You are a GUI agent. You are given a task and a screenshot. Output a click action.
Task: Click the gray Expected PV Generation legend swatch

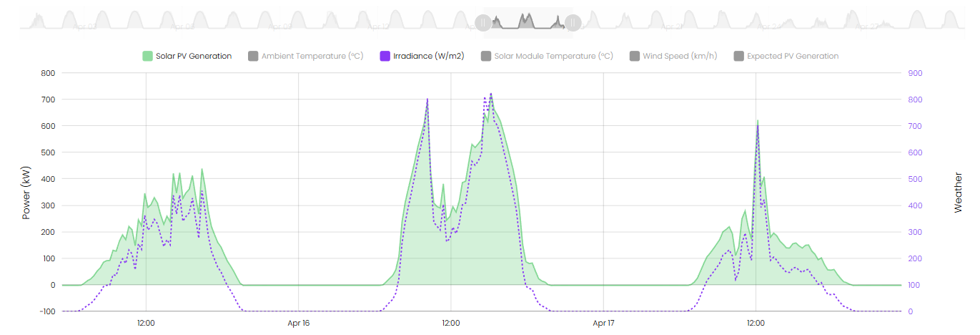pyautogui.click(x=738, y=56)
